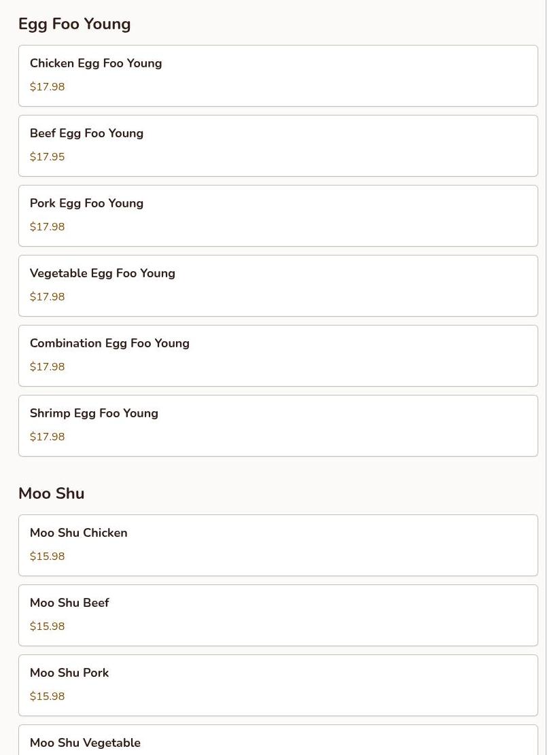Click the Moo Shu Vegetable item
560x755 pixels.
point(85,743)
